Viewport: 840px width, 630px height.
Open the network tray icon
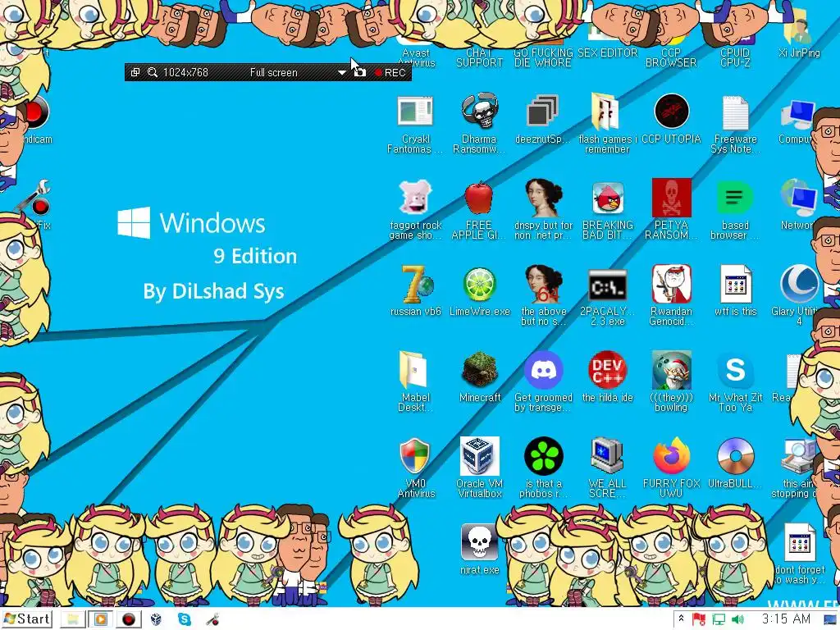tap(719, 619)
